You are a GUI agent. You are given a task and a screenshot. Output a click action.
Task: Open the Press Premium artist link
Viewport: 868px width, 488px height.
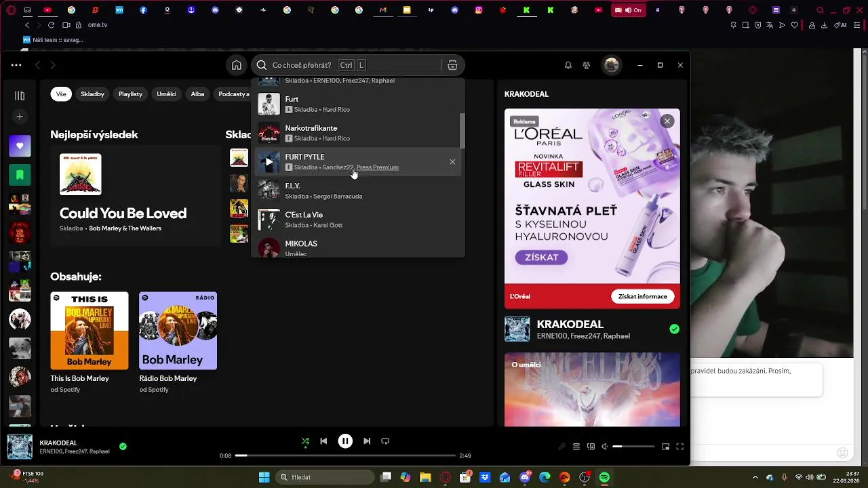pos(377,167)
